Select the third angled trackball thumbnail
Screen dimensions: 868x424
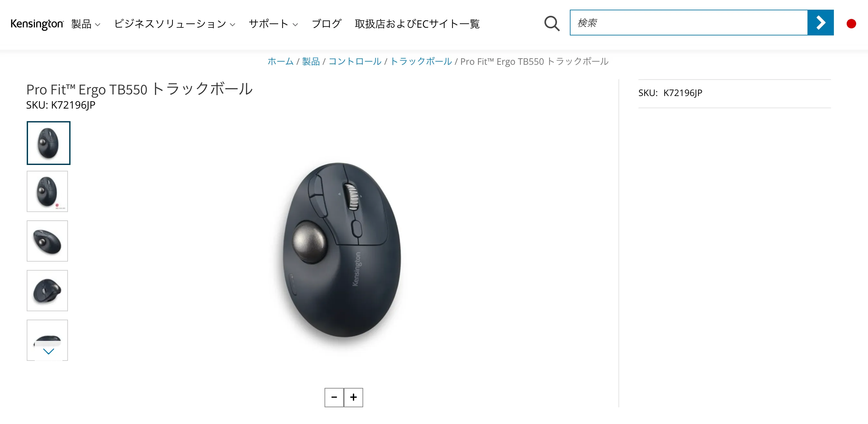[x=47, y=241]
